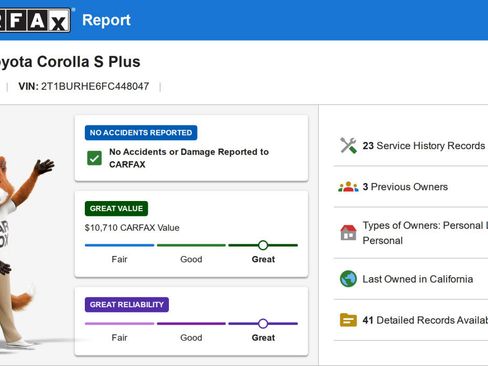Click the Report header title
Screen dimensions: 488x366
pos(106,20)
